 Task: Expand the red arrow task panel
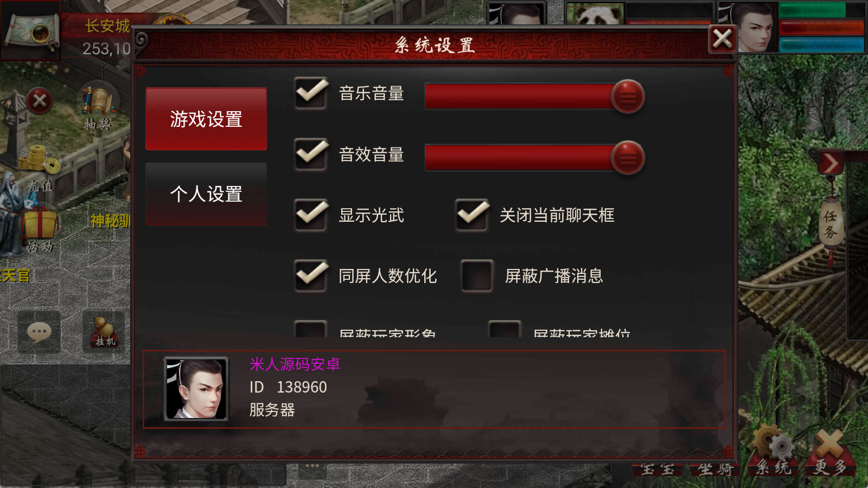click(x=830, y=163)
